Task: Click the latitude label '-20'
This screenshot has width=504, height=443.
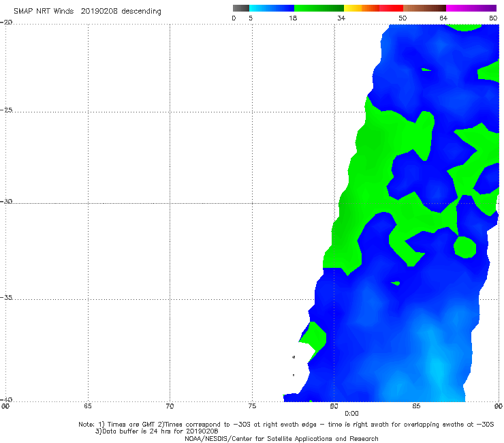Action: (6, 22)
